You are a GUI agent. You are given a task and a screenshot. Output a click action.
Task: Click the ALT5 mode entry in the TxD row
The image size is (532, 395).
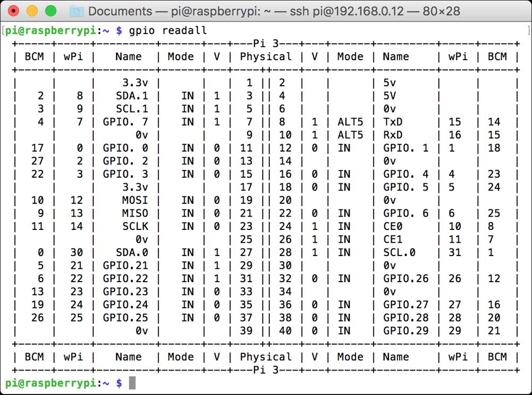coord(350,122)
